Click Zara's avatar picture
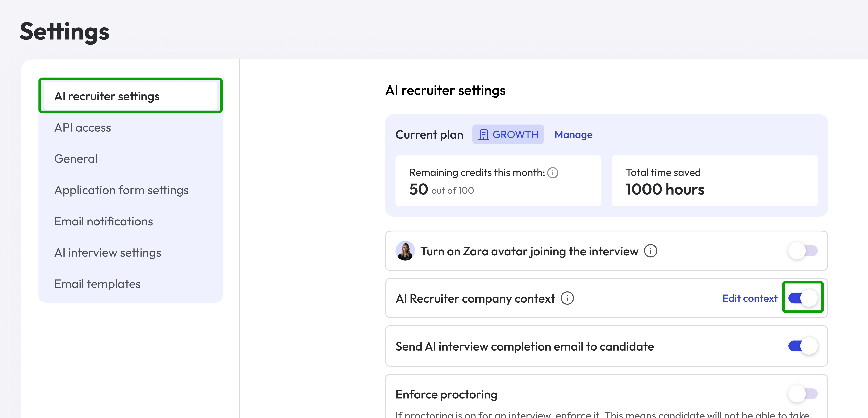 (406, 251)
